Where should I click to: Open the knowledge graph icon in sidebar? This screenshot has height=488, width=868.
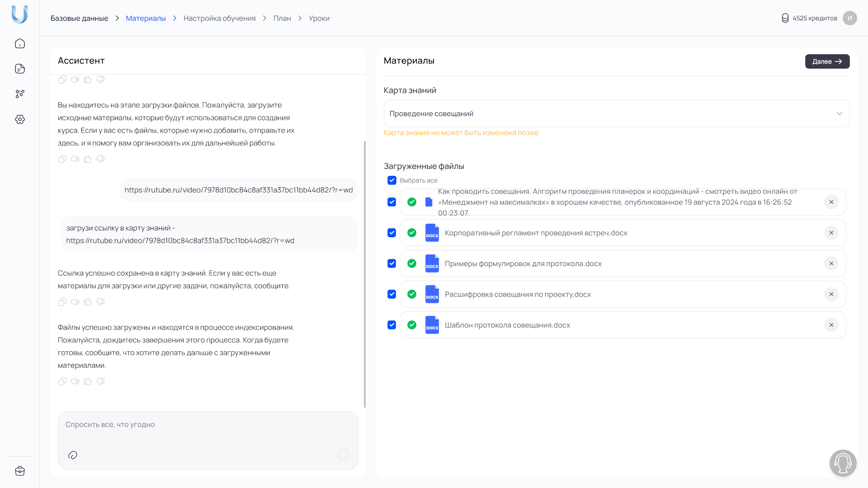click(x=20, y=94)
